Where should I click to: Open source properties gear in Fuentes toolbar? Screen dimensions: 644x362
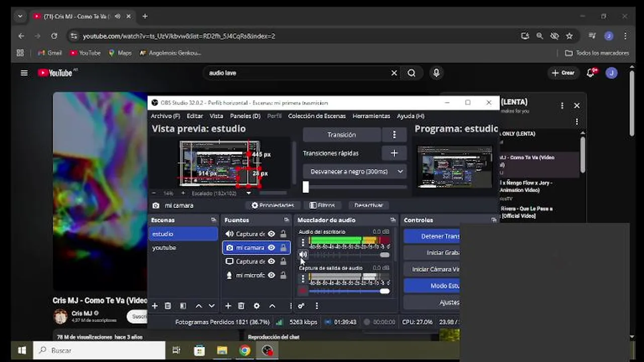point(257,306)
